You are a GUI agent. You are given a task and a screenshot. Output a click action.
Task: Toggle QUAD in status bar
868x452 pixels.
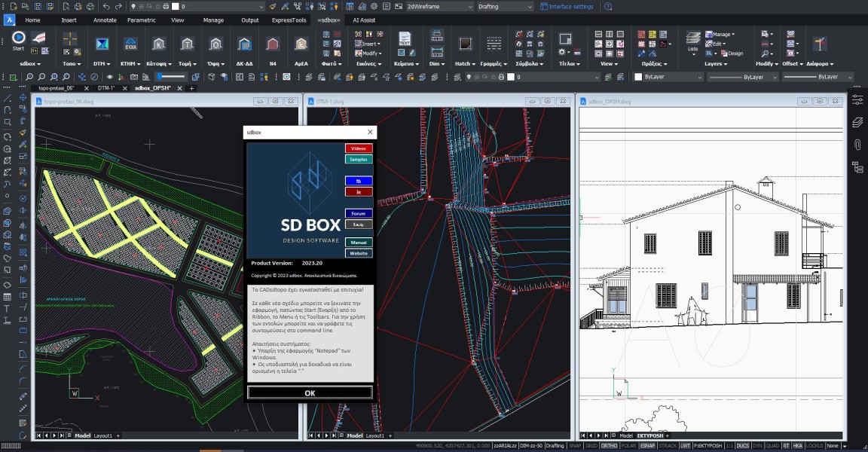[772, 445]
